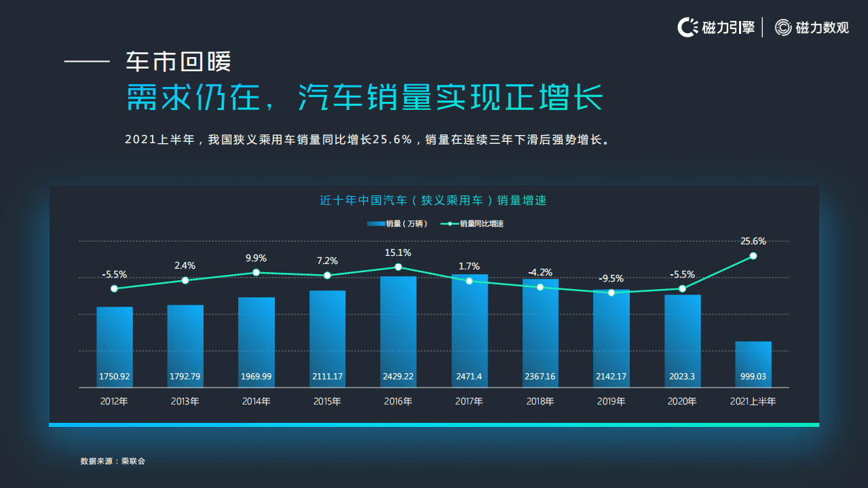Click the 25.6% data point marker

pyautogui.click(x=753, y=256)
